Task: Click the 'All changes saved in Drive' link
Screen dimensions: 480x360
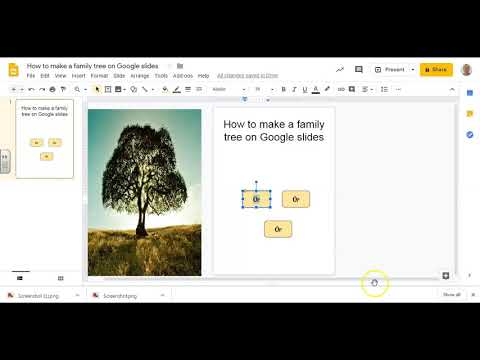Action: point(247,76)
